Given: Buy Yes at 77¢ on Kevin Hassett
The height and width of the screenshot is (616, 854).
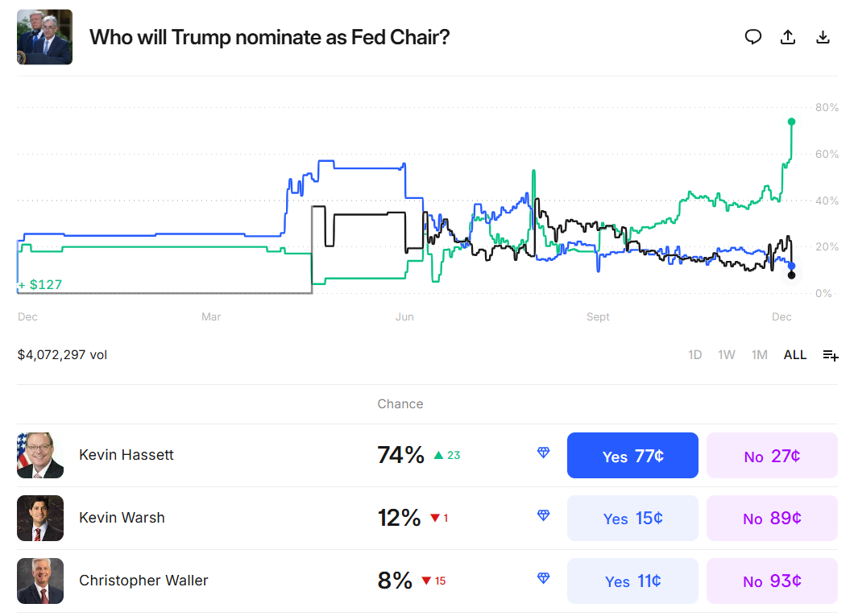Looking at the screenshot, I should point(632,454).
